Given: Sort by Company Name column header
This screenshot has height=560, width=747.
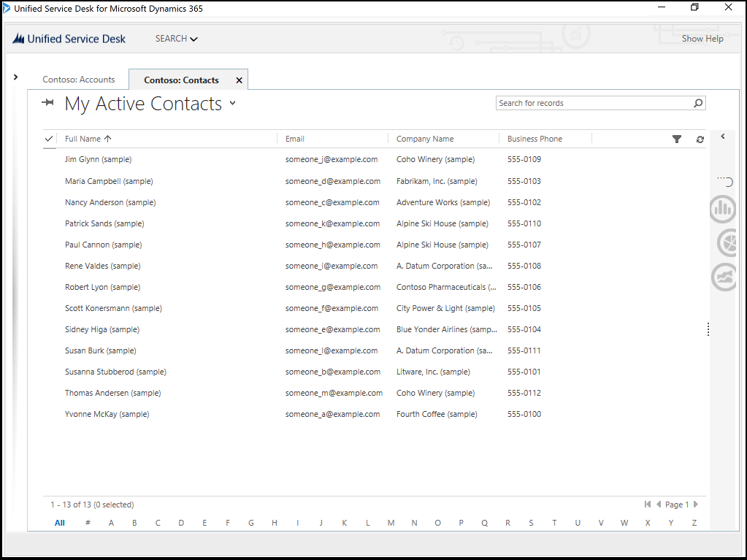Looking at the screenshot, I should click(425, 139).
